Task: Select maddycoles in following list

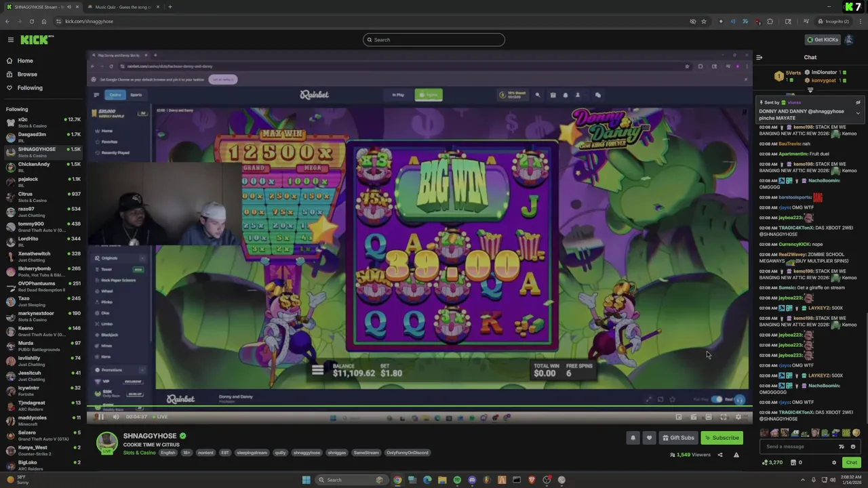Action: tap(42, 420)
